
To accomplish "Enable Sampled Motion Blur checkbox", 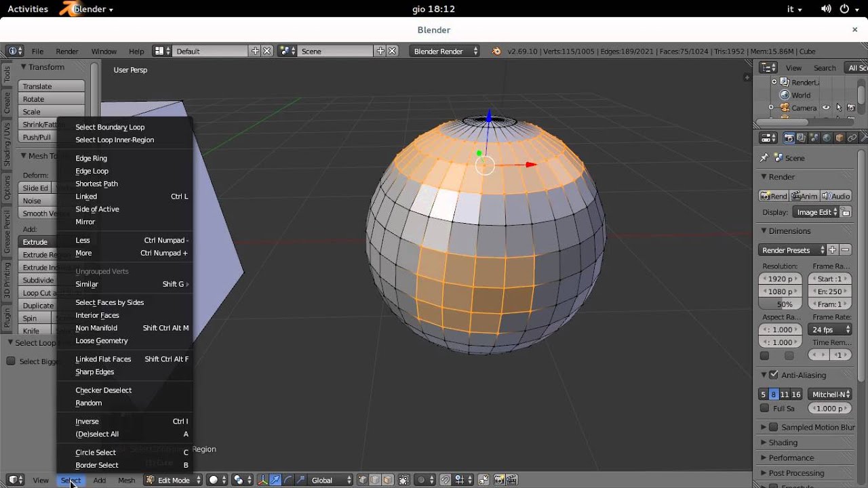I will [x=773, y=427].
